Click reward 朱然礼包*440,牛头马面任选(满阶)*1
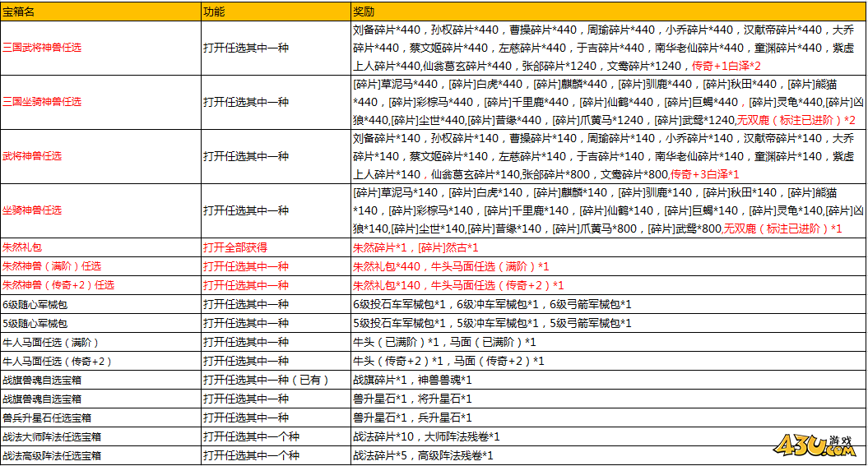868x466 pixels. pyautogui.click(x=451, y=266)
